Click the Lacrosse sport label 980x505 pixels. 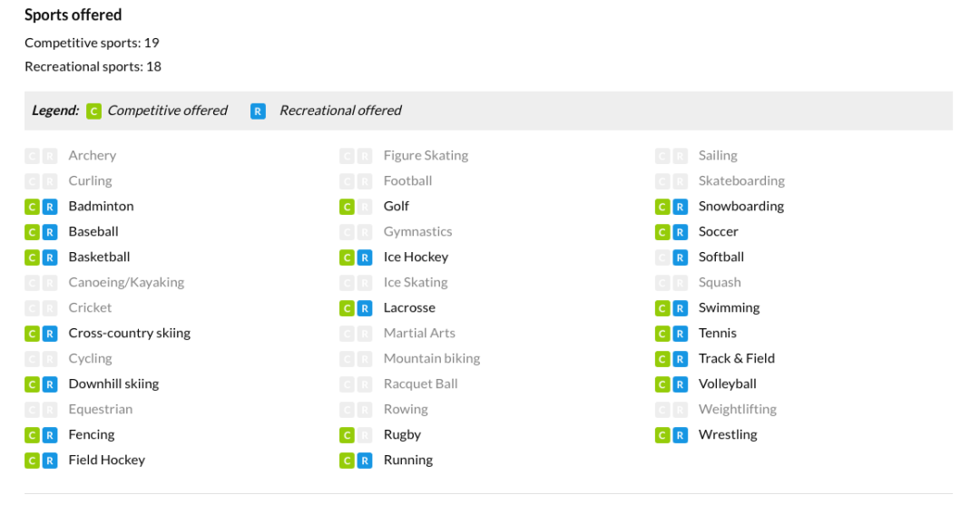click(409, 307)
